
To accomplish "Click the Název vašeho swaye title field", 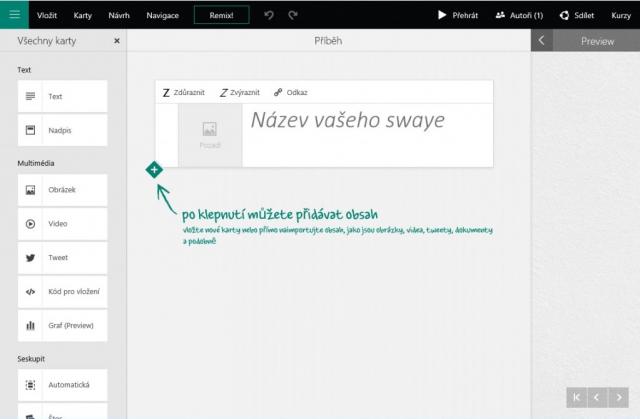I will pos(347,121).
